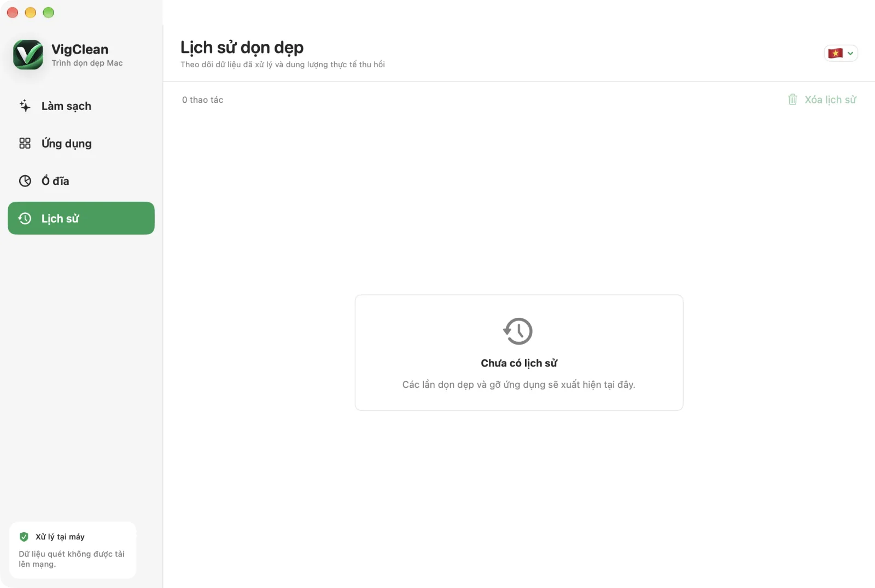Click the VigClean app logo icon
The image size is (875, 588).
28,55
